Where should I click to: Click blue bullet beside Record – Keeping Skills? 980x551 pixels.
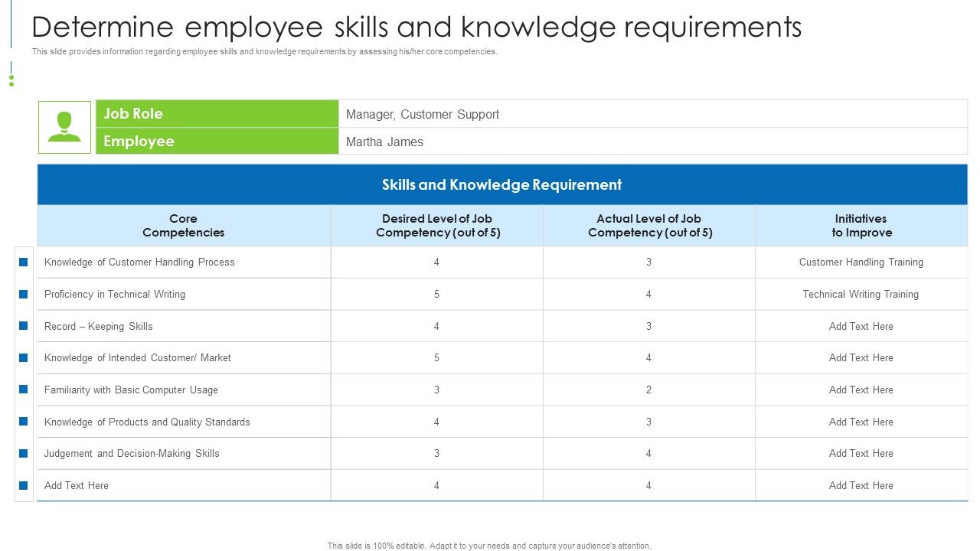point(24,326)
